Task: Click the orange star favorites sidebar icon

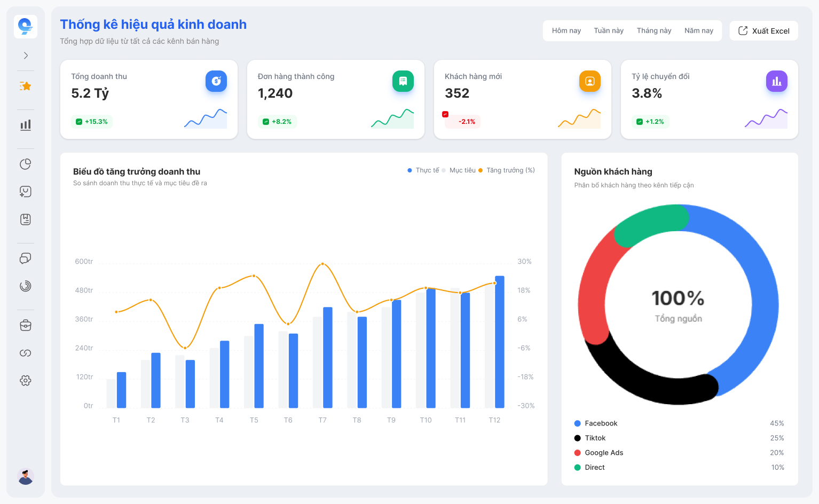Action: click(x=26, y=86)
